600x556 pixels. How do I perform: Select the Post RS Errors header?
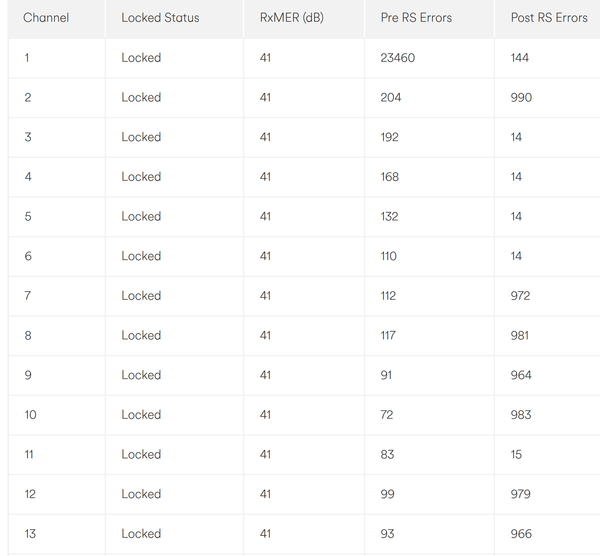(x=549, y=18)
